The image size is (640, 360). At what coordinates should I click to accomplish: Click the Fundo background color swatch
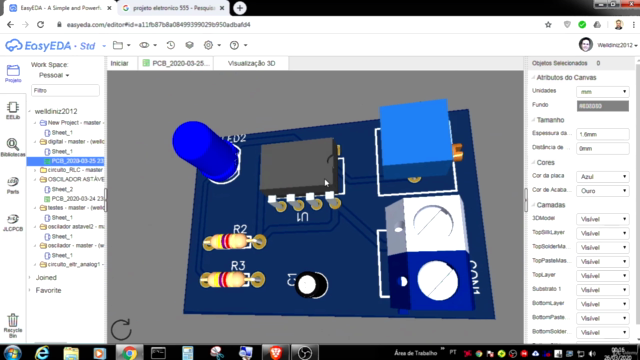[602, 106]
